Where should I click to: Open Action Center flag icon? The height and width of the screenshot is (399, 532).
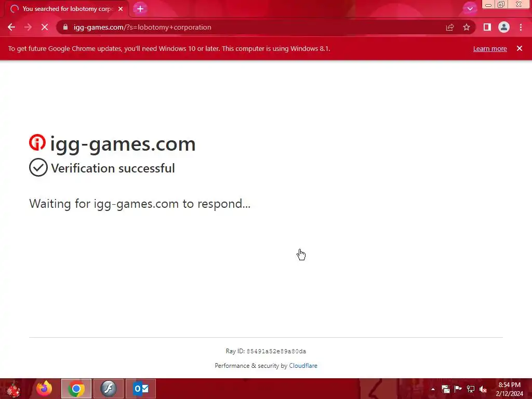[x=458, y=389]
